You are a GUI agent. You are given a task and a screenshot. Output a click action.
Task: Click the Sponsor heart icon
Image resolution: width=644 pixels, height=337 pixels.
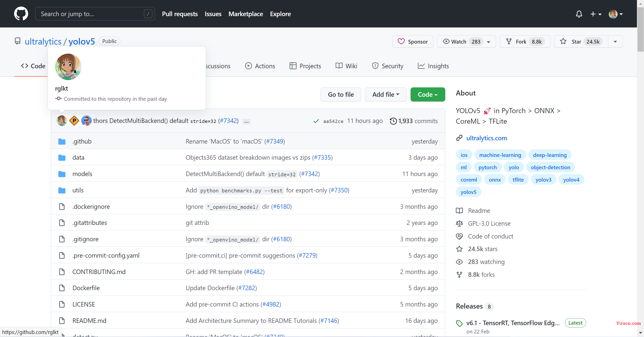coord(401,41)
